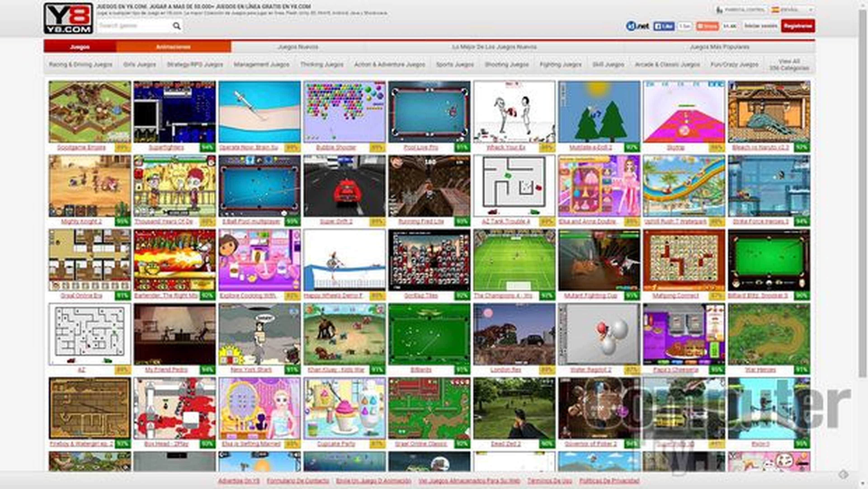Click the Iniciar sesión link

tap(760, 26)
